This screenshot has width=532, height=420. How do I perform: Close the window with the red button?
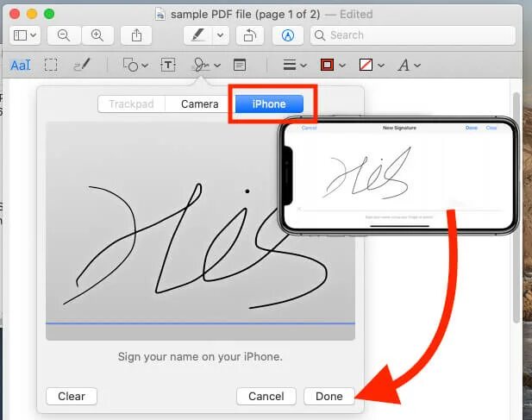[x=15, y=14]
